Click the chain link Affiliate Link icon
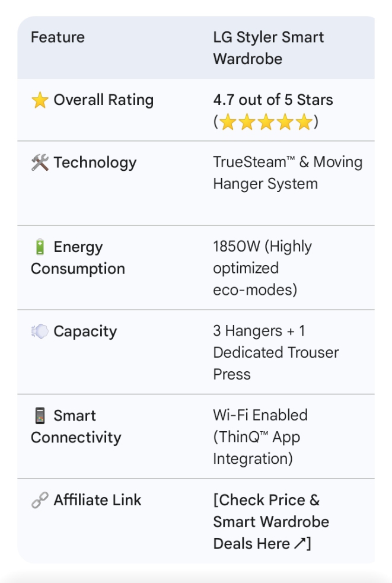This screenshot has height=583, width=392. tap(40, 500)
